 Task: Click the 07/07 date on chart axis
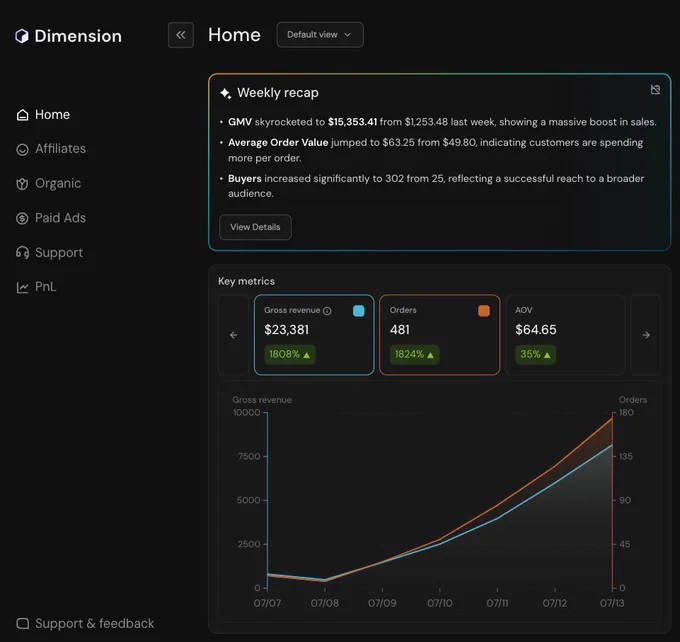coord(267,603)
